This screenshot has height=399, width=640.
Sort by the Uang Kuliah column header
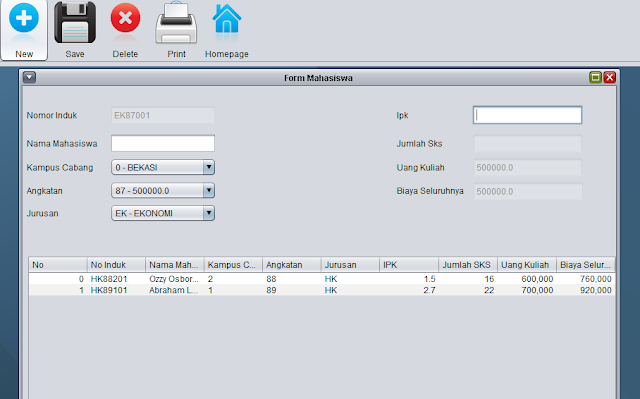point(527,265)
